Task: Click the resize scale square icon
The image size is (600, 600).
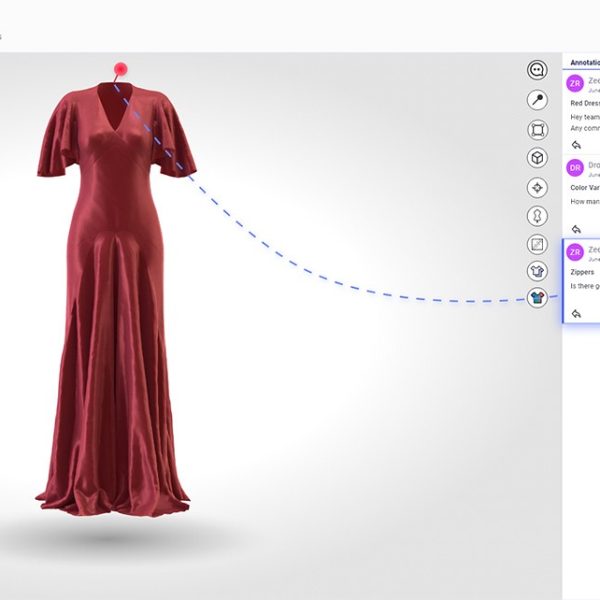Action: [x=538, y=244]
